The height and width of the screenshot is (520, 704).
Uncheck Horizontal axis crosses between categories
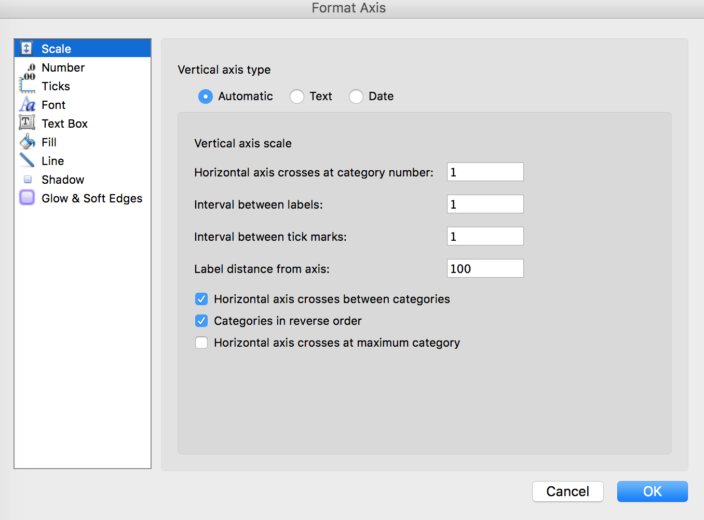(x=201, y=299)
